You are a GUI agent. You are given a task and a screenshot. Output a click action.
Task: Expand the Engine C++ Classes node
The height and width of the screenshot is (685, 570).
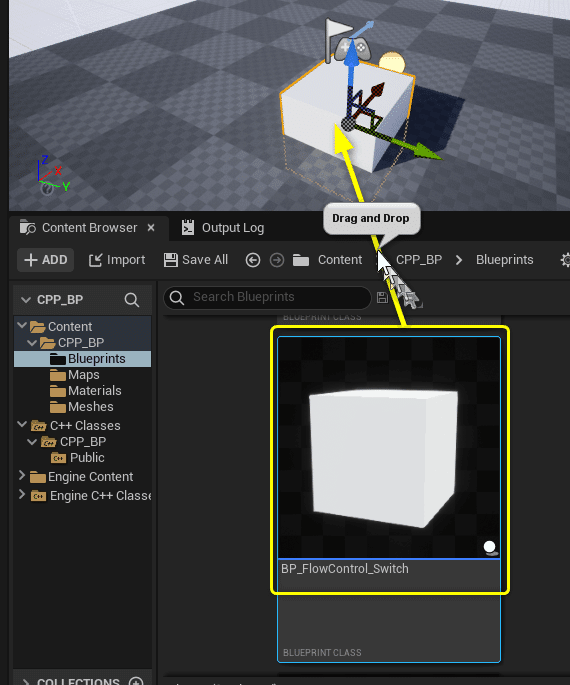21,494
